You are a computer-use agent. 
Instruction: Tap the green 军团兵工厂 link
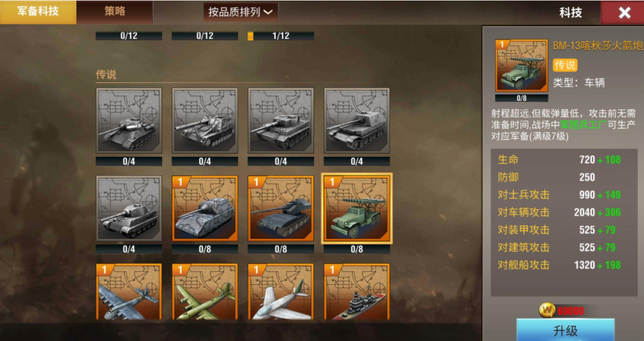click(583, 125)
